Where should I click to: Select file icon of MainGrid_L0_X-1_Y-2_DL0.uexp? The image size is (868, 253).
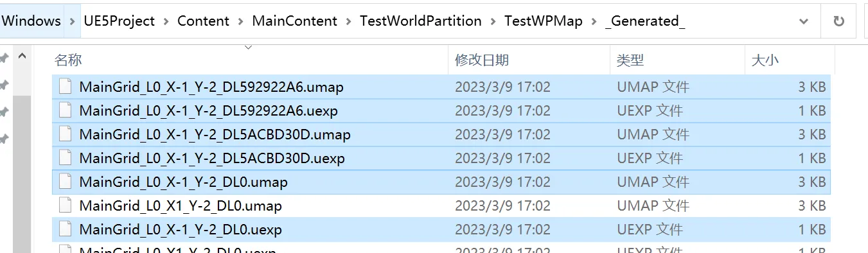[x=65, y=229]
